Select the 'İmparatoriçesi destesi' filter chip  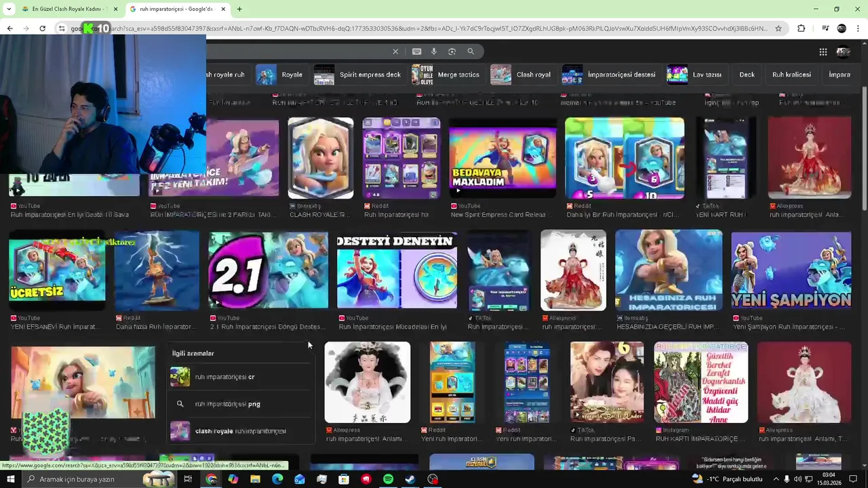[x=610, y=75]
